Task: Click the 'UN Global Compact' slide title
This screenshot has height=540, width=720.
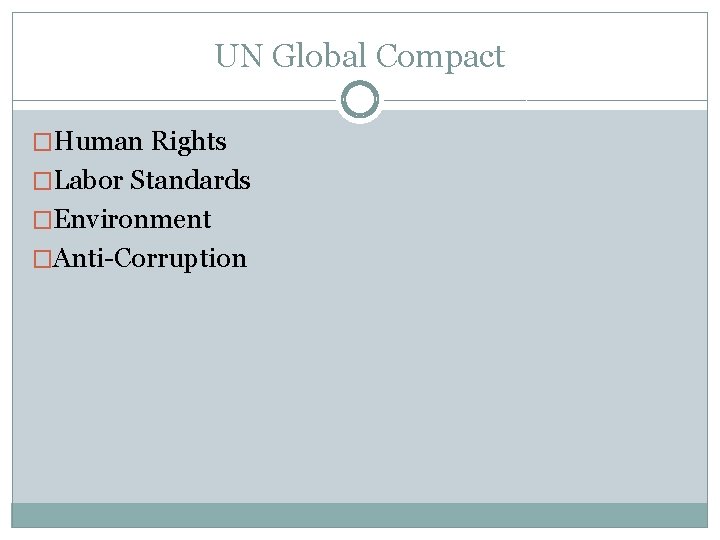Action: click(360, 56)
